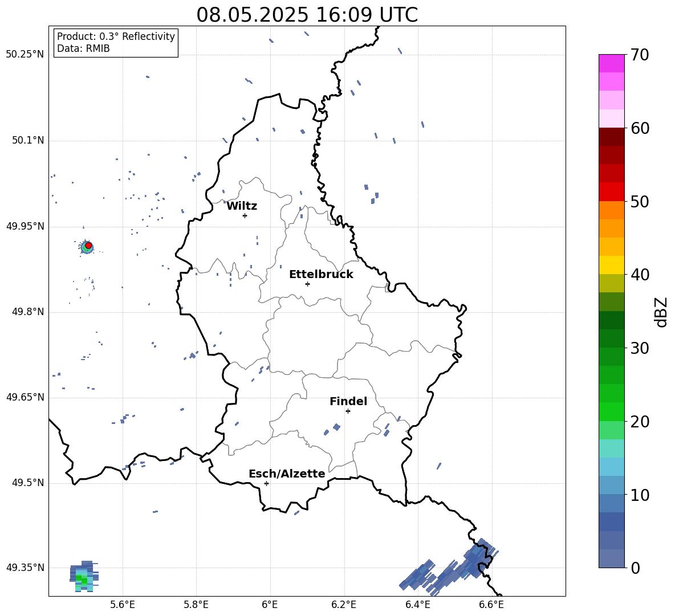
Task: Click the yellow colorbar swatch above 40
Action: pos(611,265)
